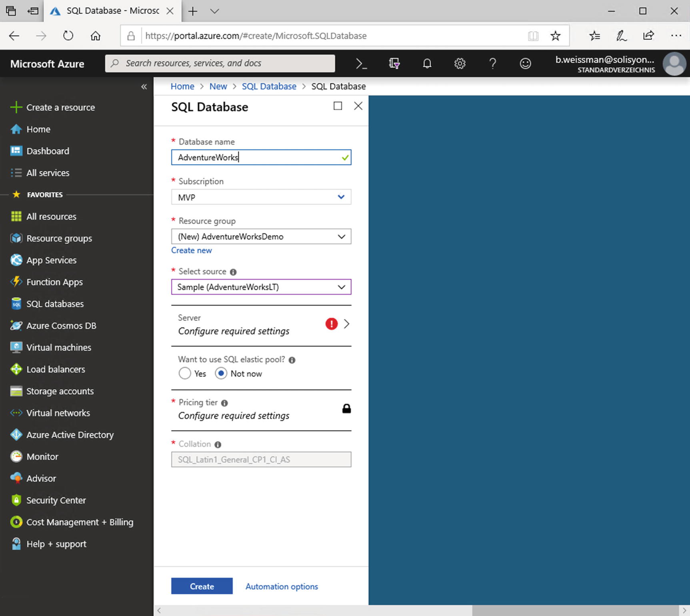Open new browser tab
690x616 pixels.
[x=193, y=11]
